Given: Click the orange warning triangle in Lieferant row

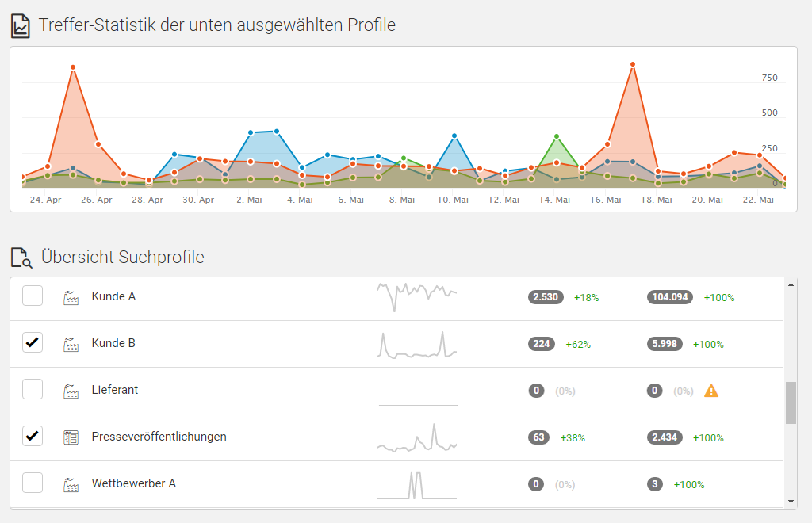Looking at the screenshot, I should 711,391.
